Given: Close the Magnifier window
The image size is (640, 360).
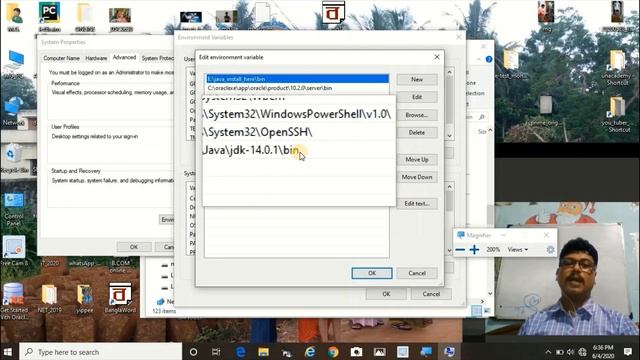Looking at the screenshot, I should click(x=546, y=235).
